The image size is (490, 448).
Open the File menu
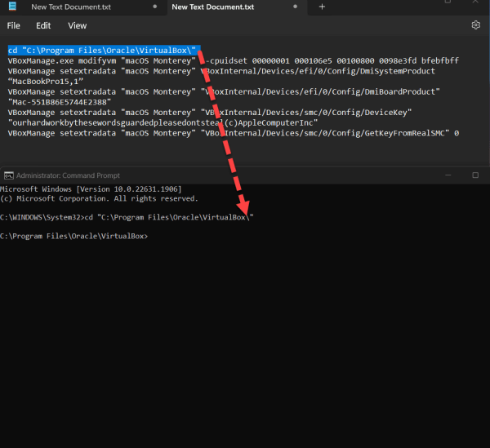coord(13,25)
